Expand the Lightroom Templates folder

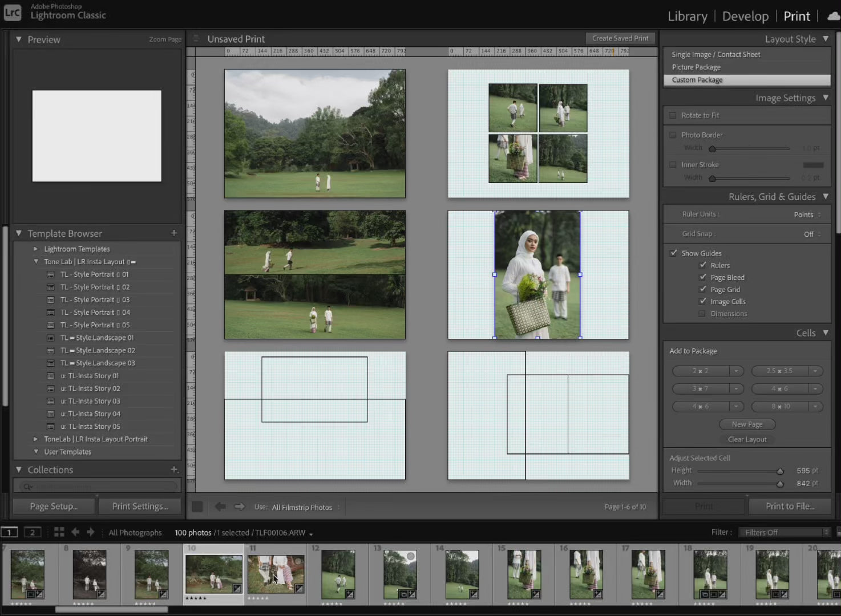coord(35,249)
